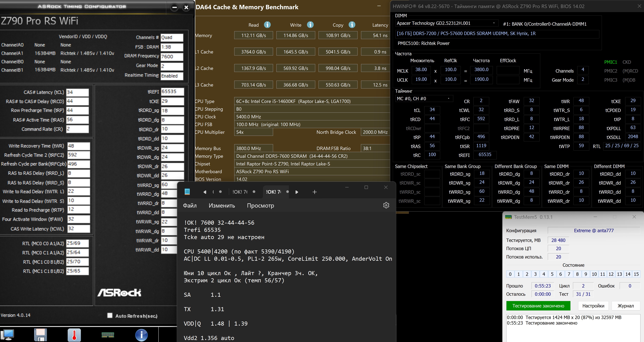Click the green RAM module icon
Image resolution: width=644 pixels, height=342 pixels.
[x=108, y=334]
